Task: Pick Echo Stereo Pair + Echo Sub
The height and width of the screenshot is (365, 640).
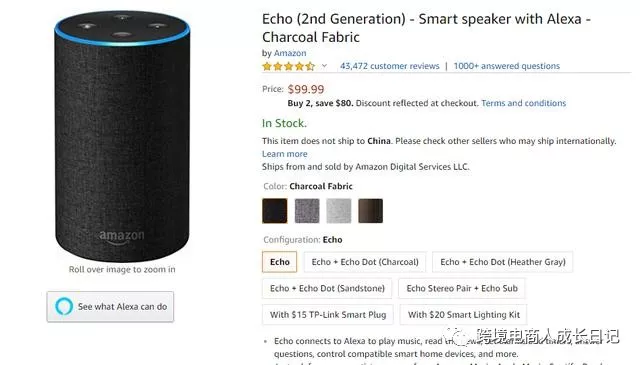Action: [462, 289]
